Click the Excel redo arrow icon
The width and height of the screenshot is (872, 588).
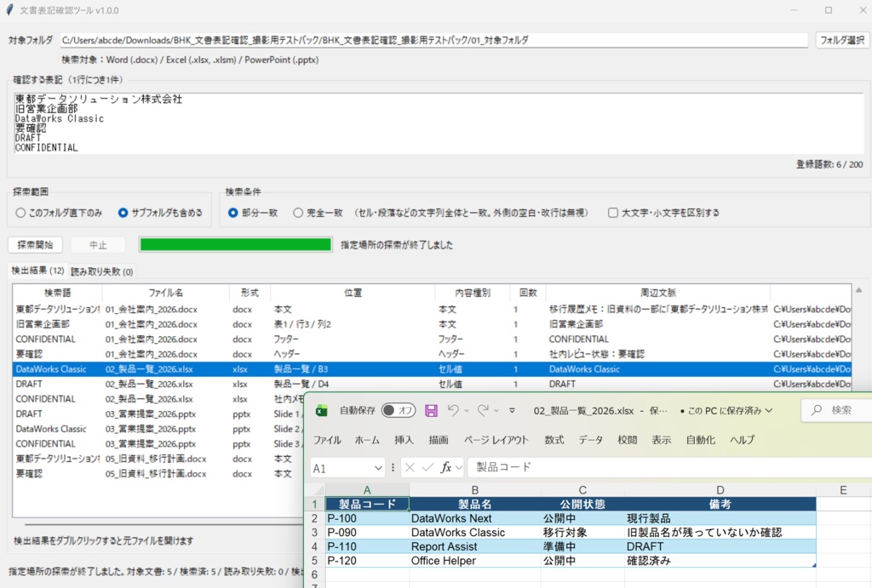tap(483, 410)
